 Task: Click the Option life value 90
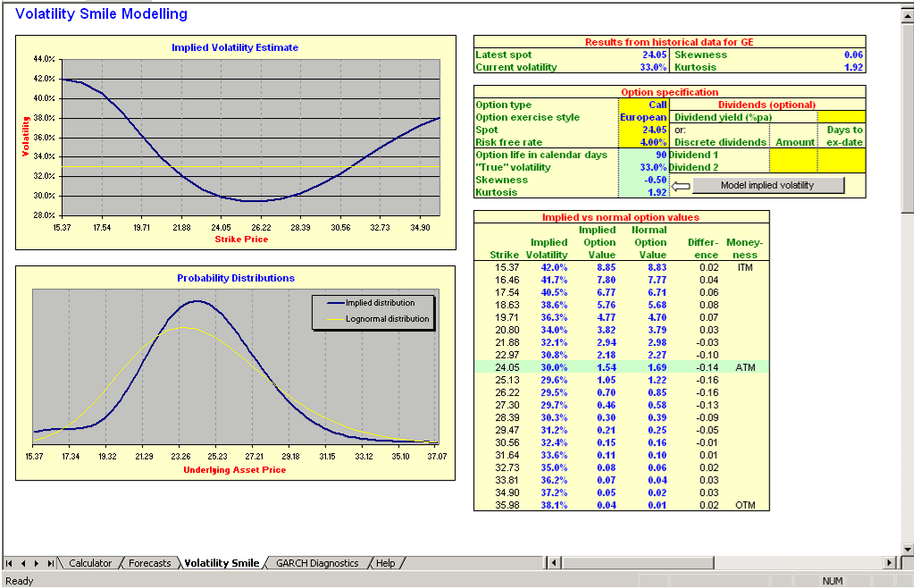[643, 155]
